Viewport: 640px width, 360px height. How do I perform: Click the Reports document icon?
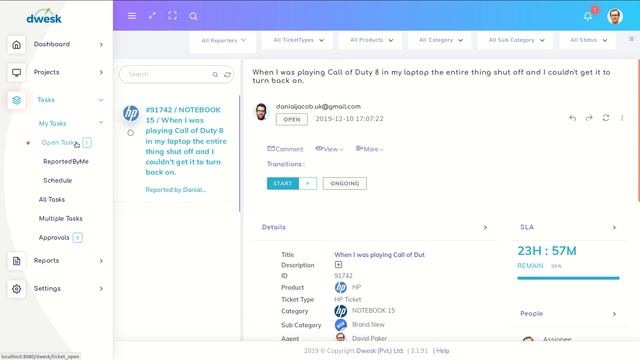click(x=16, y=261)
